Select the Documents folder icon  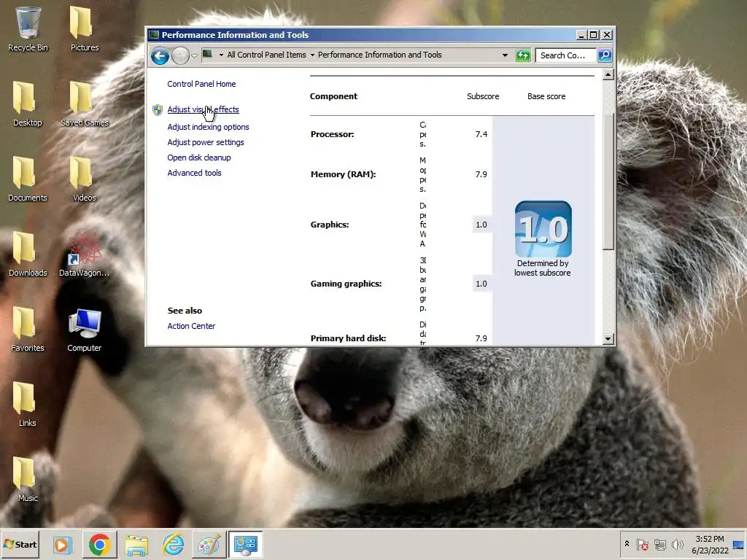(x=27, y=179)
